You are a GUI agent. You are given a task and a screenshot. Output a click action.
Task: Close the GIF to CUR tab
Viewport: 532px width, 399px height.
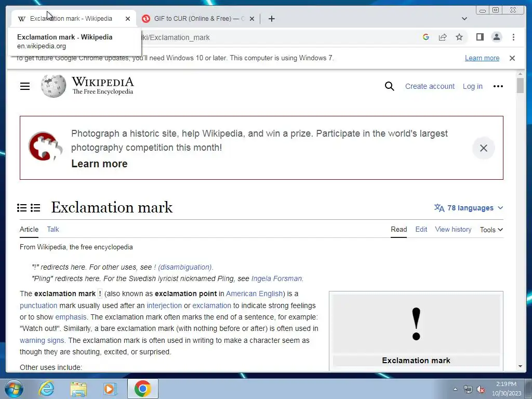252,19
